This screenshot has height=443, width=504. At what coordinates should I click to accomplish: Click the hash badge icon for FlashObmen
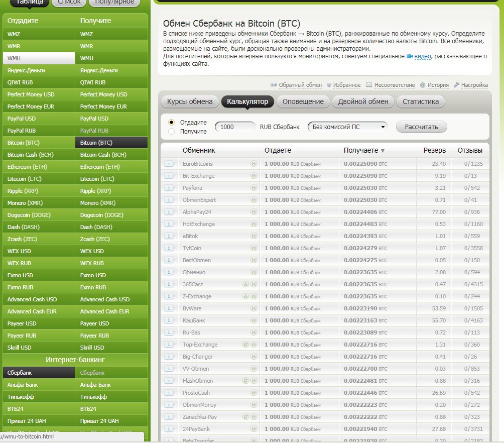pyautogui.click(x=245, y=381)
